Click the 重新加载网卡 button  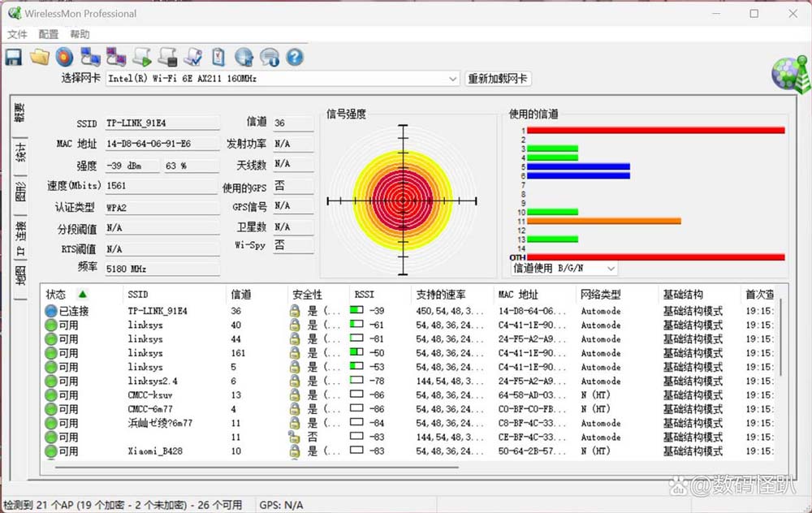pyautogui.click(x=498, y=79)
